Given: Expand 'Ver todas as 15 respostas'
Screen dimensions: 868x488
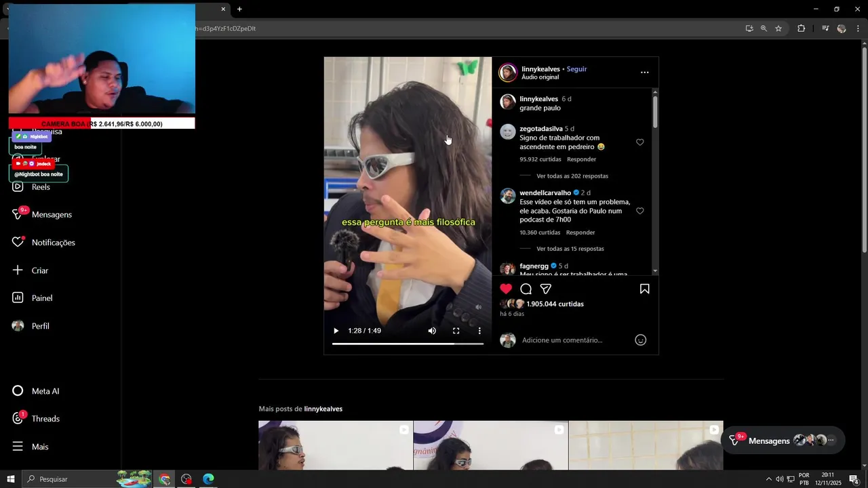Looking at the screenshot, I should tap(570, 249).
